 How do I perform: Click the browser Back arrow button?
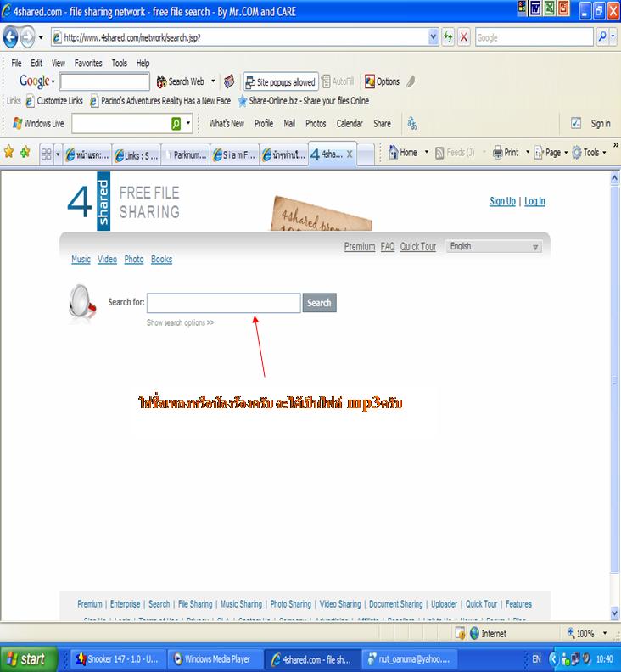point(10,37)
